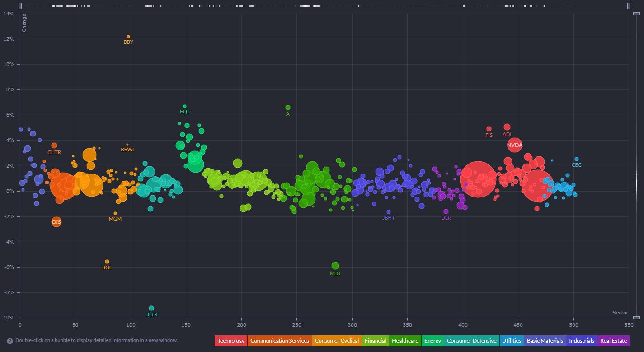Click the NVDA bubble

point(514,145)
